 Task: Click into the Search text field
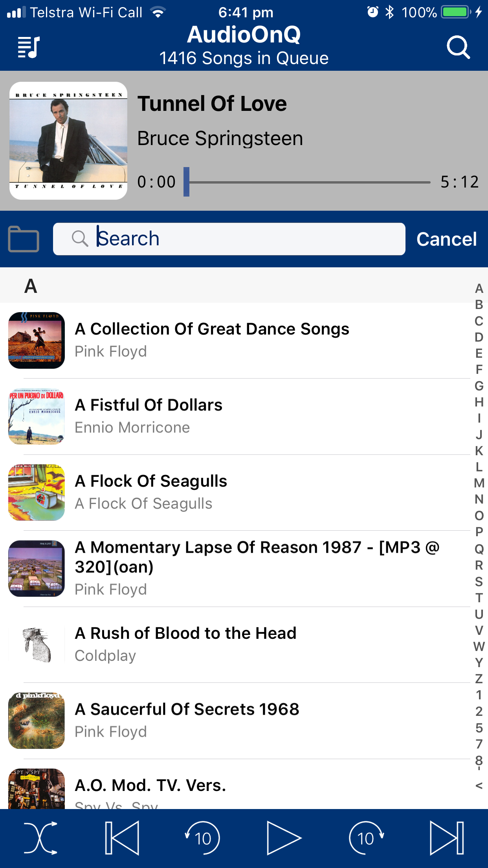tap(236, 239)
